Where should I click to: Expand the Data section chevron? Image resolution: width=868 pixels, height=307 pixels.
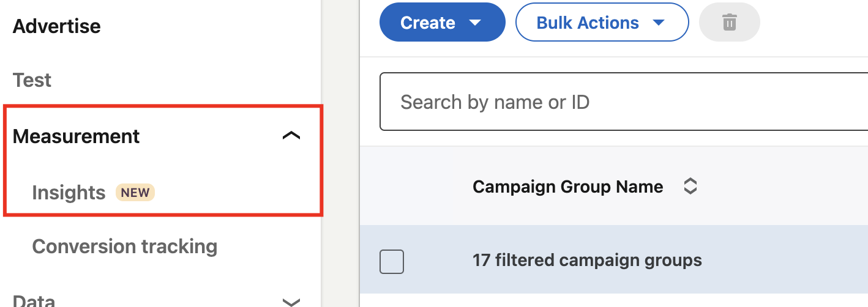291,301
